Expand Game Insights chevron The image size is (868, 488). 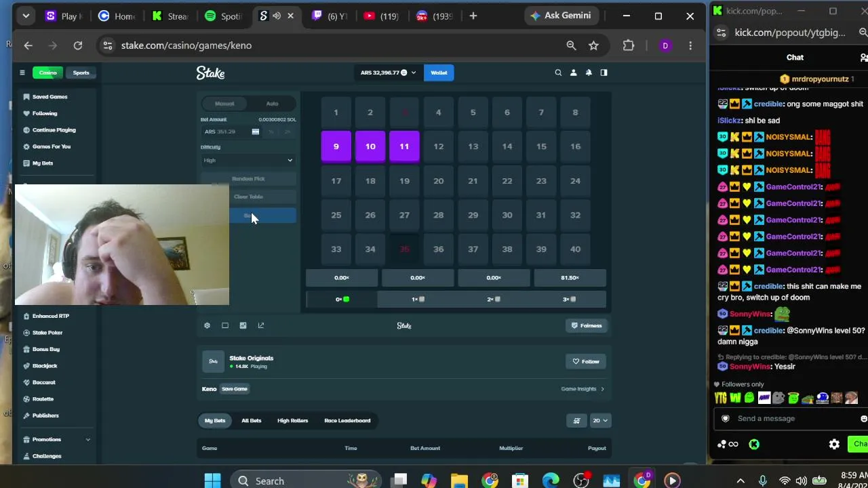point(602,389)
